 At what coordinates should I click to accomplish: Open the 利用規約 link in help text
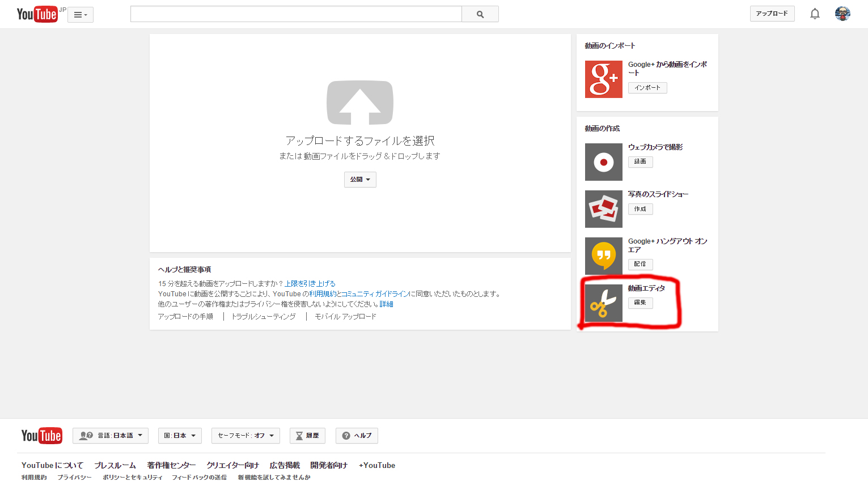click(x=323, y=294)
